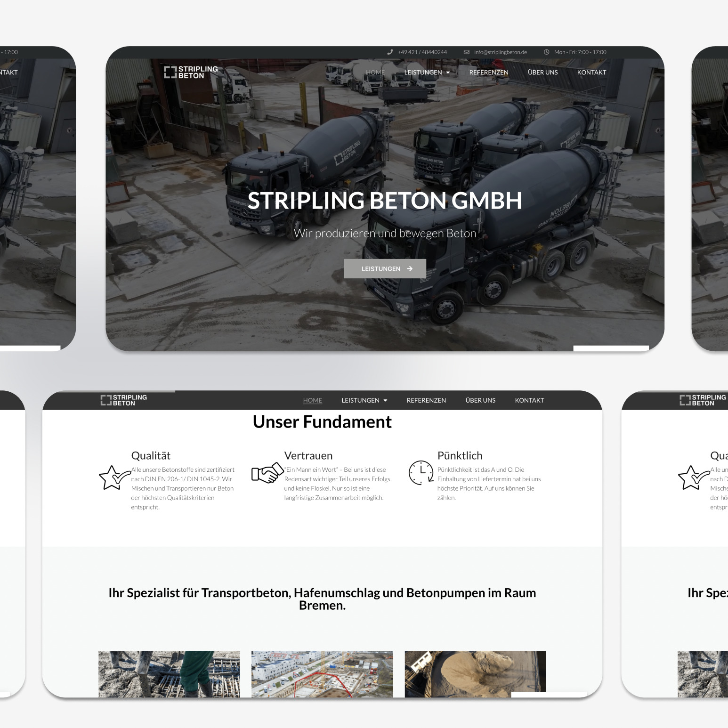Viewport: 728px width, 728px height.
Task: Click the LEISTUNGEN button with arrow in hero
Action: click(385, 268)
